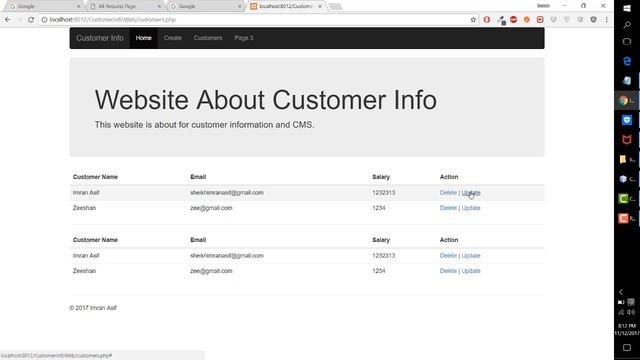Screen dimensions: 640x360
Task: Open the red Opera-style extension icon
Action: 487,20
